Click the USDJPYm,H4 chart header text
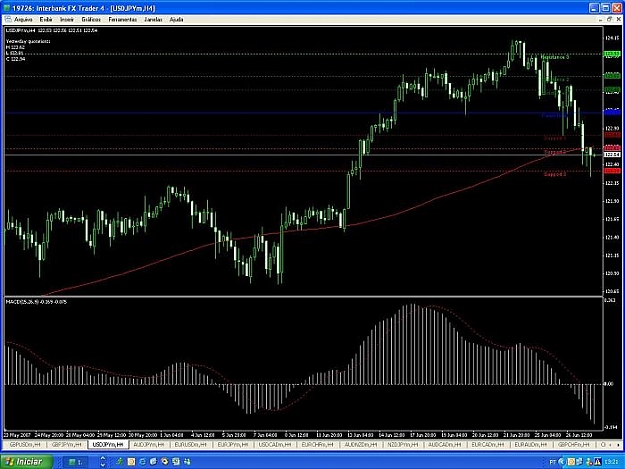Image resolution: width=625 pixels, height=469 pixels. click(x=51, y=30)
